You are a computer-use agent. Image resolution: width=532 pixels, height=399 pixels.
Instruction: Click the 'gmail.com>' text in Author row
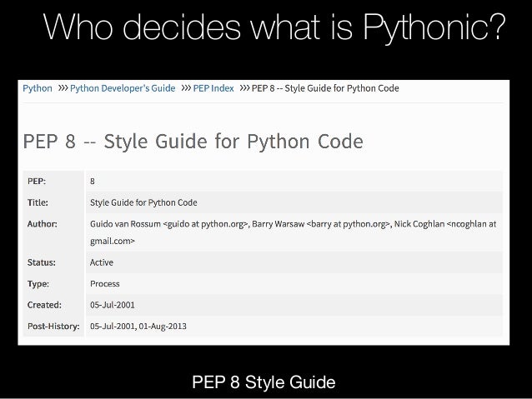click(x=113, y=241)
